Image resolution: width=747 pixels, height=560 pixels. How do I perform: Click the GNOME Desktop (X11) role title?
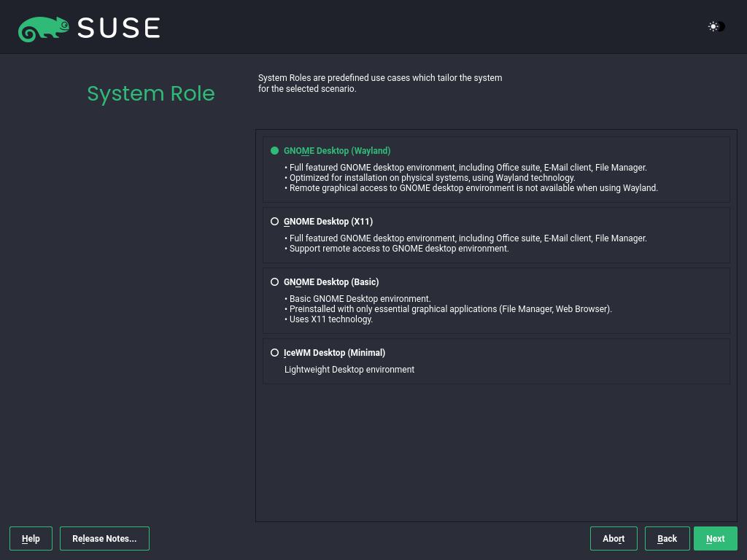(x=328, y=221)
